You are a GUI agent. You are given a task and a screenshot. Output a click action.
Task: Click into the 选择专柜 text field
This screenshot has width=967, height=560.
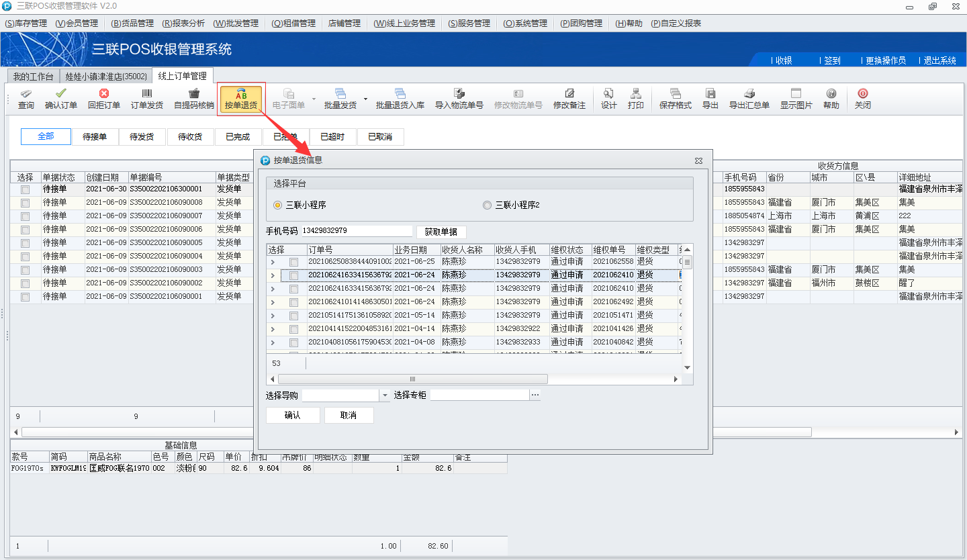tap(480, 395)
